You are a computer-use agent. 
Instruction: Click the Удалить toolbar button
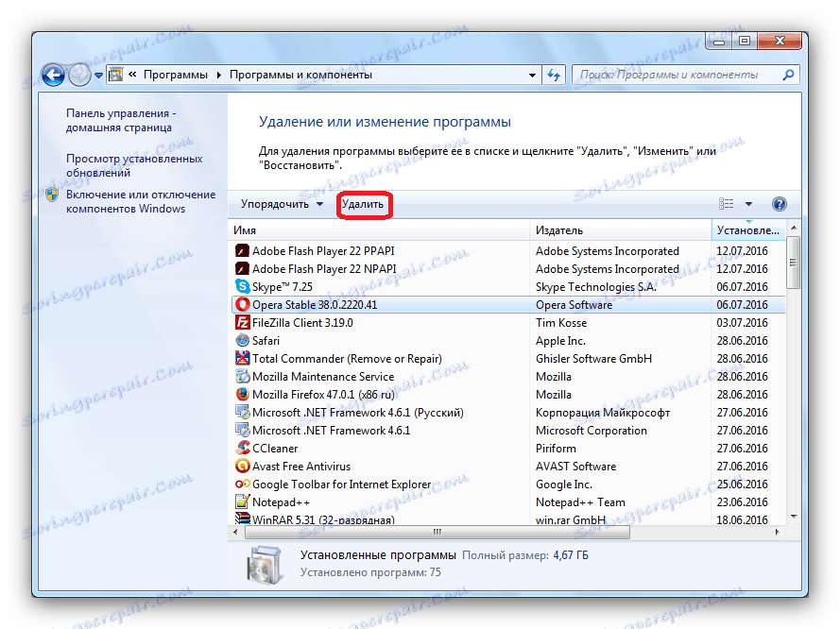pos(363,204)
